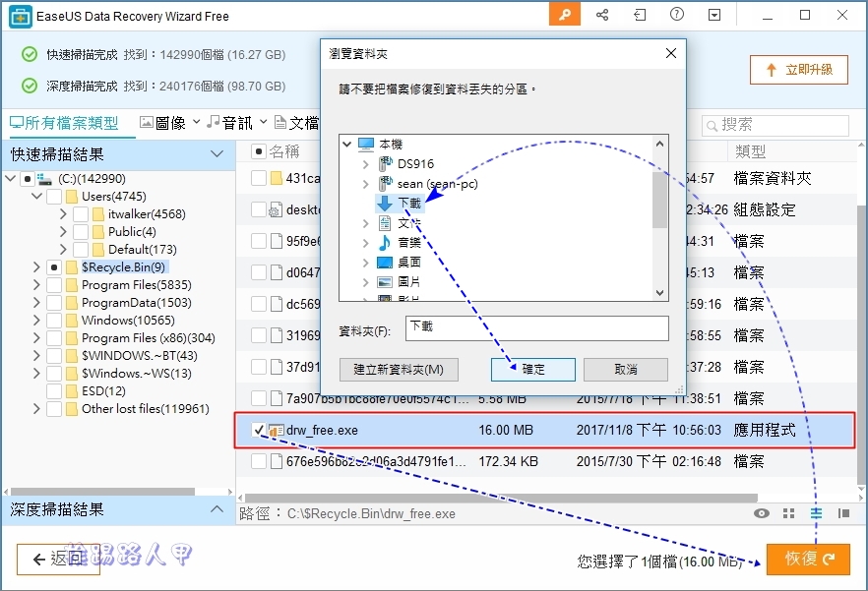Select 本機 This PC computer icon
Image resolution: width=868 pixels, height=591 pixels.
[366, 145]
